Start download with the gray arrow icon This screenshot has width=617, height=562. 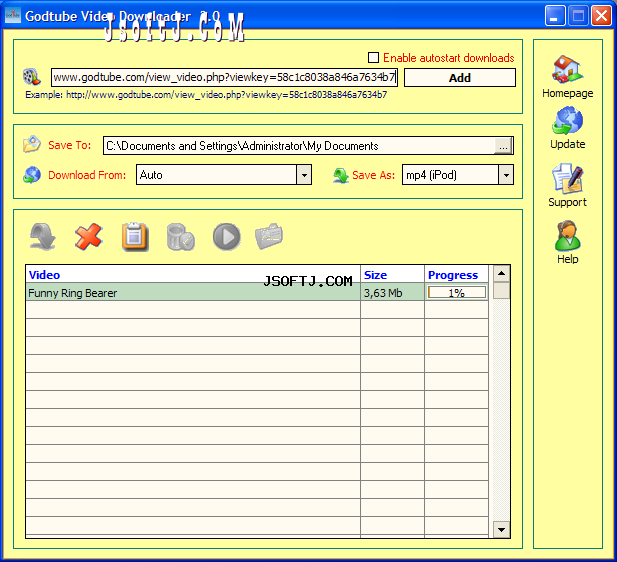43,236
